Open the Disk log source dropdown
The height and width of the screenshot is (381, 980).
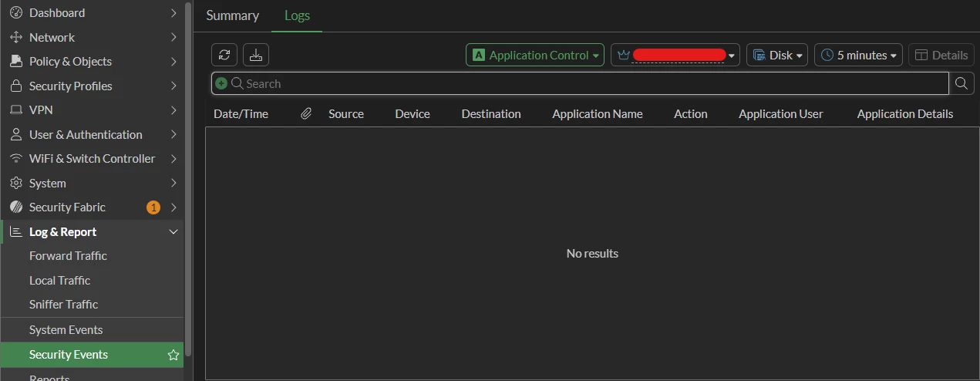click(777, 55)
